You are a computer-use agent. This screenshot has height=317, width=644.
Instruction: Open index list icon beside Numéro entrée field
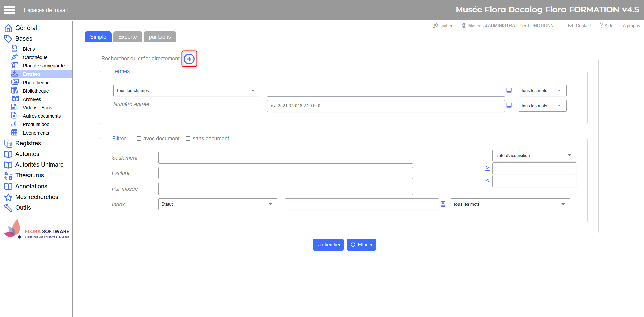click(509, 106)
